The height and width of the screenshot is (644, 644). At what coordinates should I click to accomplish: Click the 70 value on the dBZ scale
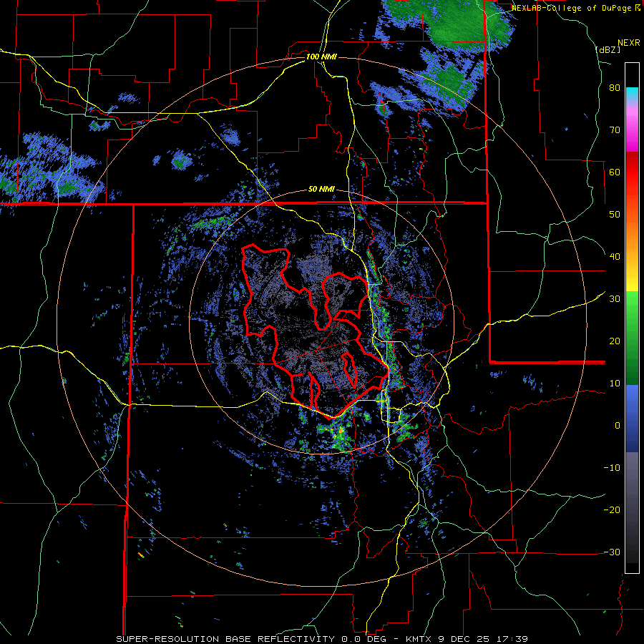coord(615,130)
